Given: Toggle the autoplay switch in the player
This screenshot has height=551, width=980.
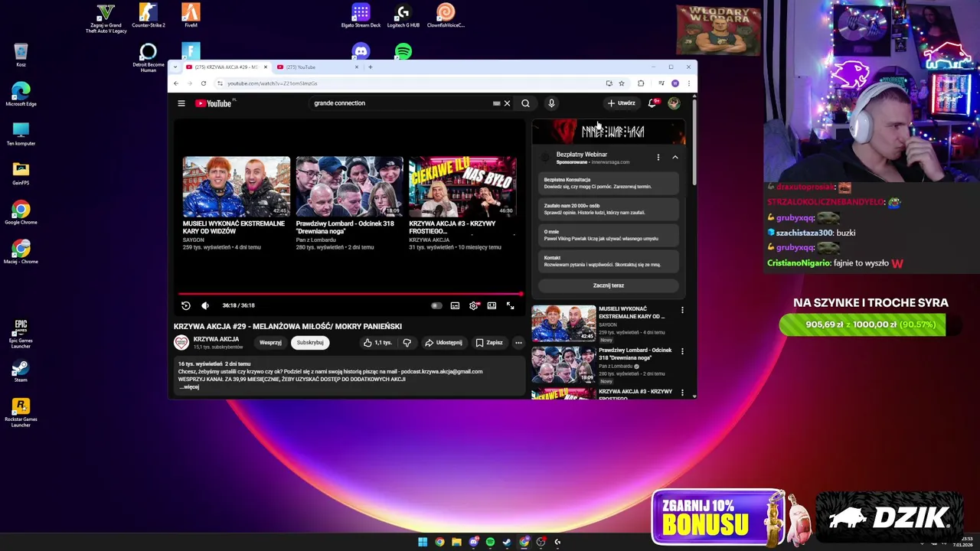Looking at the screenshot, I should pos(436,305).
